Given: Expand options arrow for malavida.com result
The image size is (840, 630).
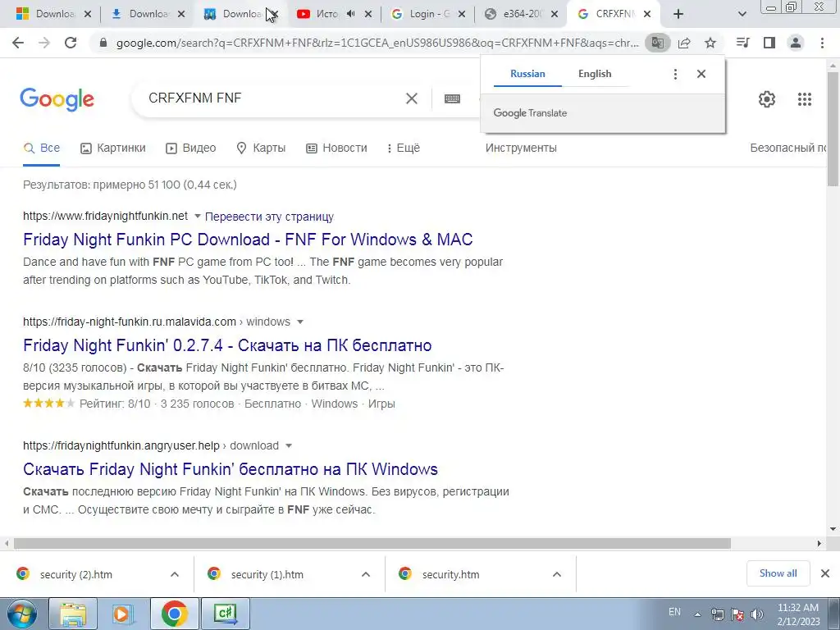Looking at the screenshot, I should [x=300, y=322].
